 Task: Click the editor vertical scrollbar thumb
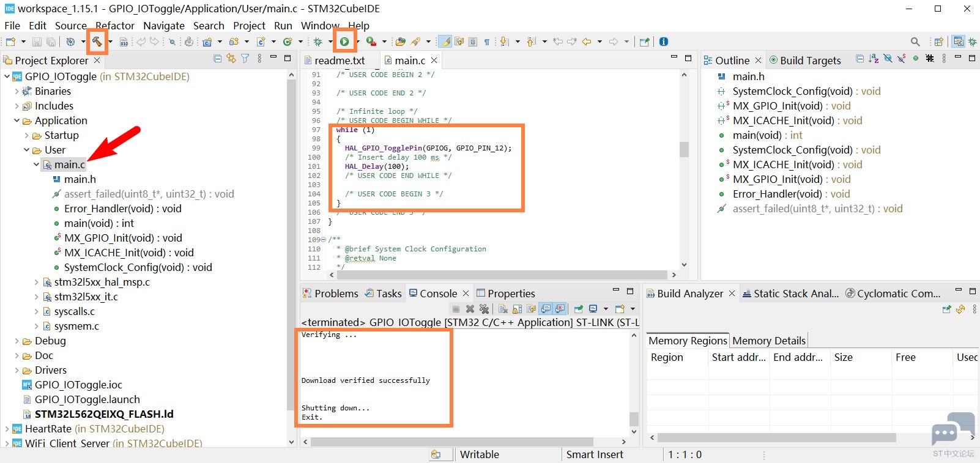[684, 149]
